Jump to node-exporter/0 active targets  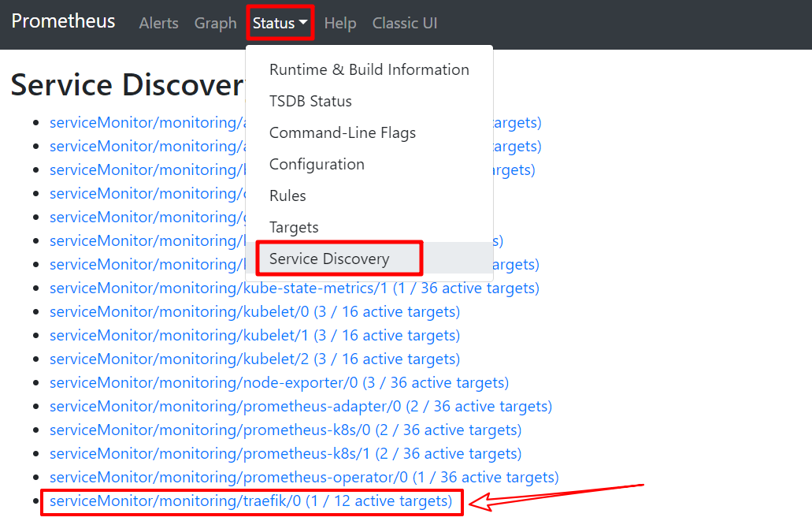279,383
